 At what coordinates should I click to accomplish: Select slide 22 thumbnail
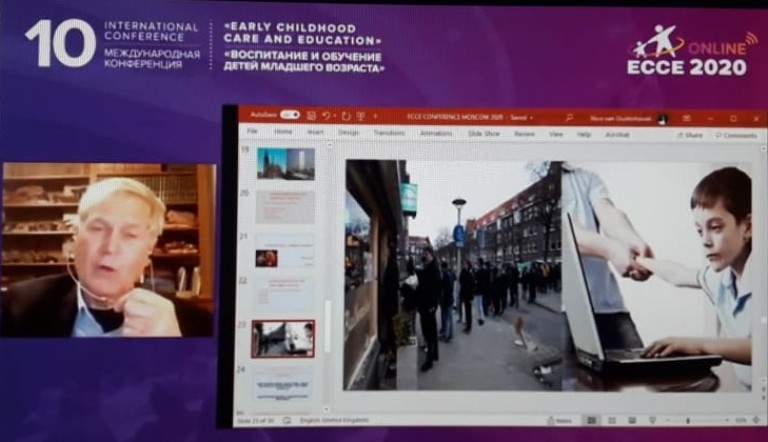(284, 294)
